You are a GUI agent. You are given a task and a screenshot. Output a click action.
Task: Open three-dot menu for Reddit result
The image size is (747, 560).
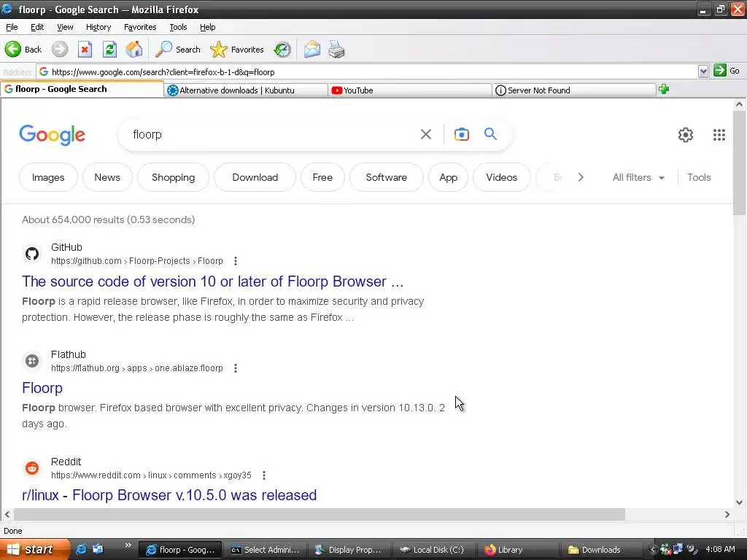264,475
